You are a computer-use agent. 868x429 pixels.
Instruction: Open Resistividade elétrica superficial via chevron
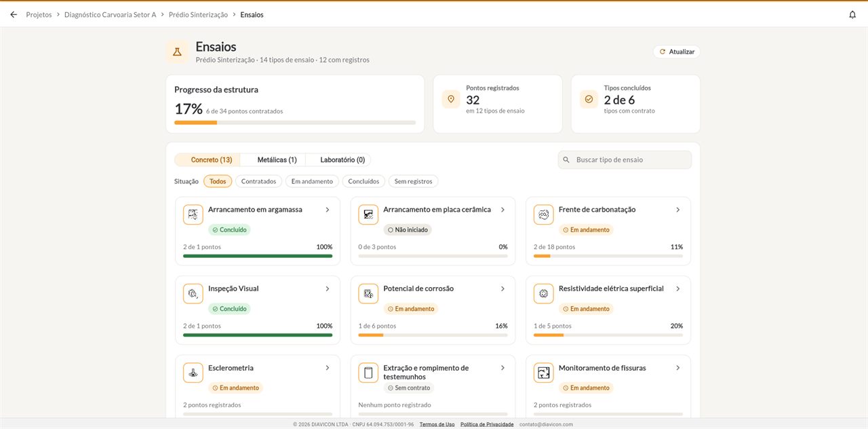click(x=677, y=288)
